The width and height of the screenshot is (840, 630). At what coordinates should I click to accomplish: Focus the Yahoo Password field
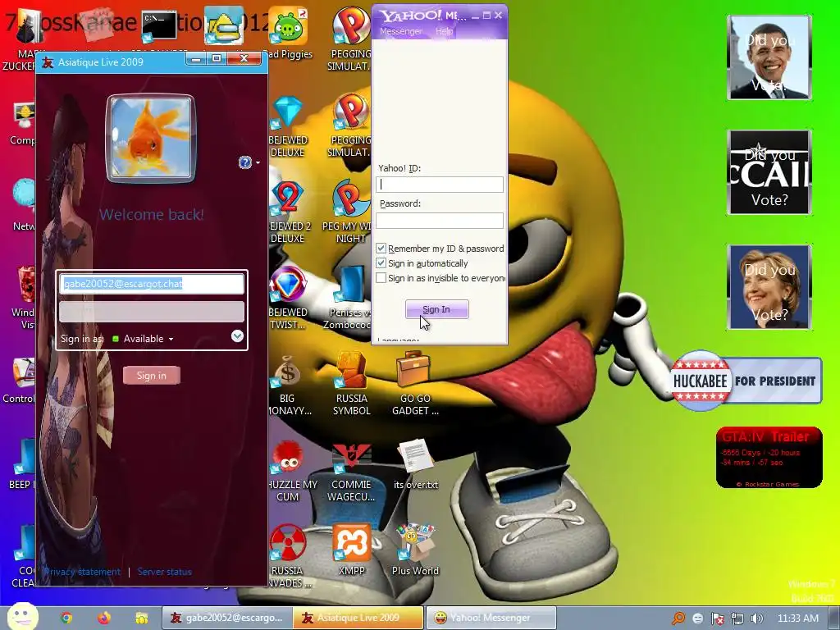[x=440, y=220]
